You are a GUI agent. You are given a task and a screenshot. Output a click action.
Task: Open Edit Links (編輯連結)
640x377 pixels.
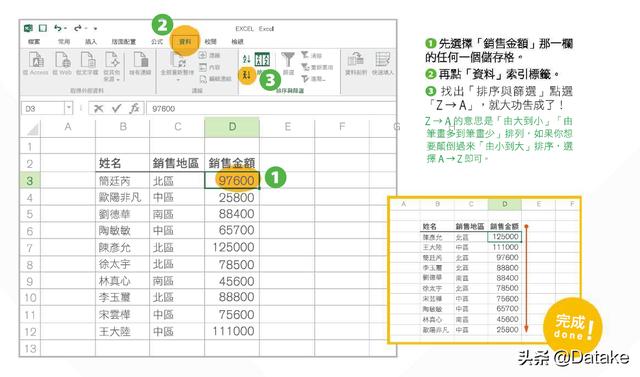(215, 79)
